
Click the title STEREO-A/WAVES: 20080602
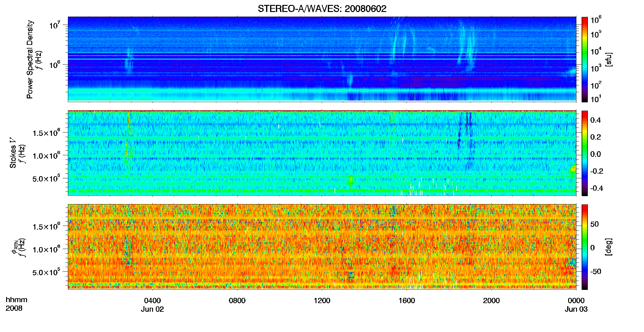[x=322, y=9]
